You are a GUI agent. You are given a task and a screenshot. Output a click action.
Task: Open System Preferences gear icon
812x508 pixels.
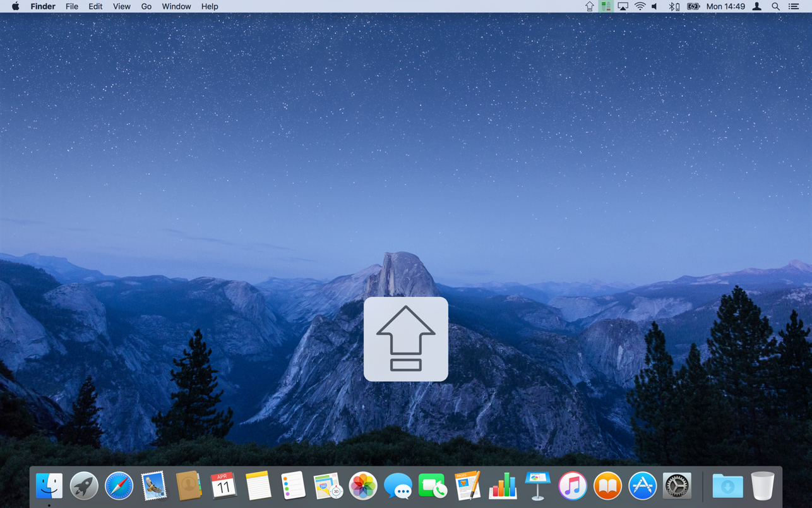[677, 486]
